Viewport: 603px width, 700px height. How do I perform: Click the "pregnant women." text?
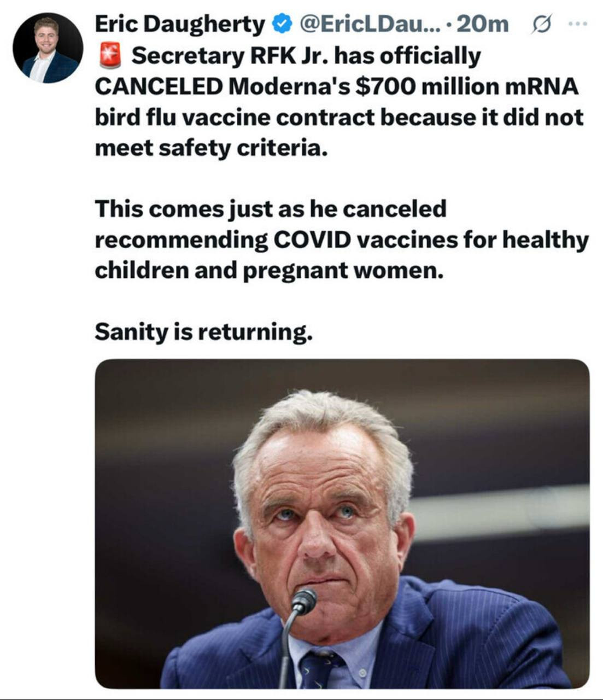(343, 270)
